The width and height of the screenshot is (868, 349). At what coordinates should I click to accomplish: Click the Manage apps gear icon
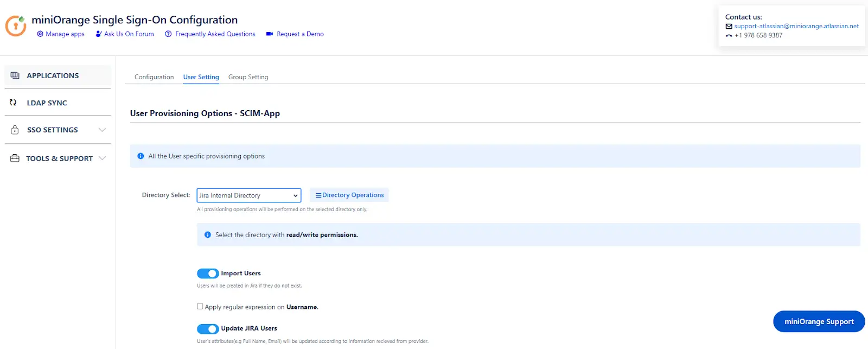[40, 34]
